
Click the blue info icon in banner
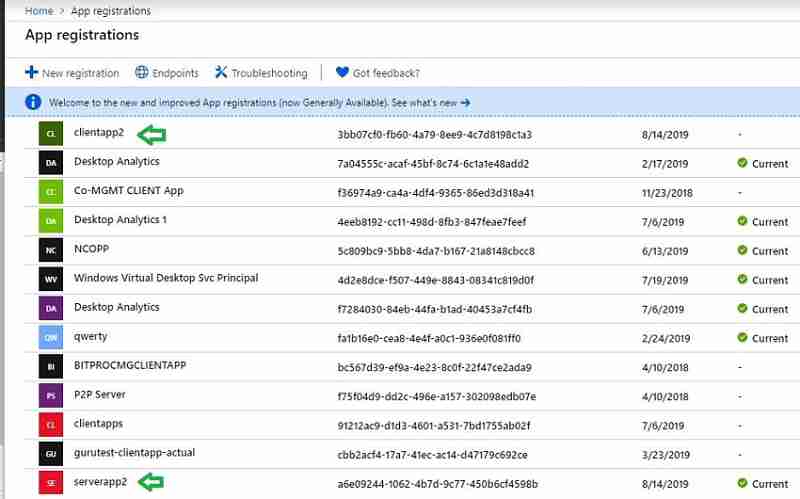click(33, 102)
